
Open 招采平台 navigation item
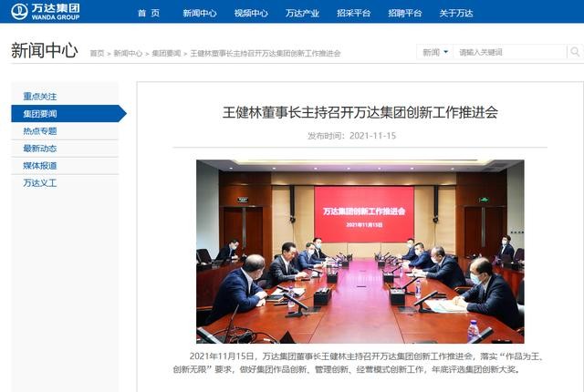coord(353,13)
